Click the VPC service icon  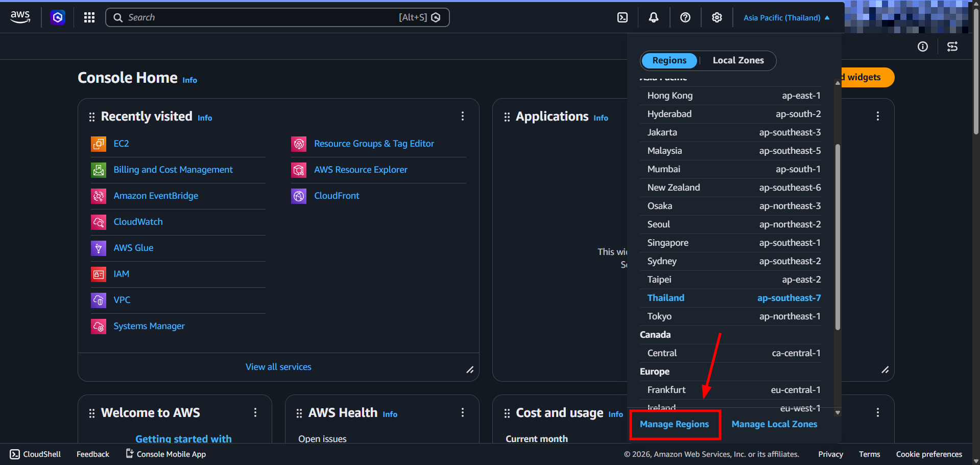tap(99, 300)
